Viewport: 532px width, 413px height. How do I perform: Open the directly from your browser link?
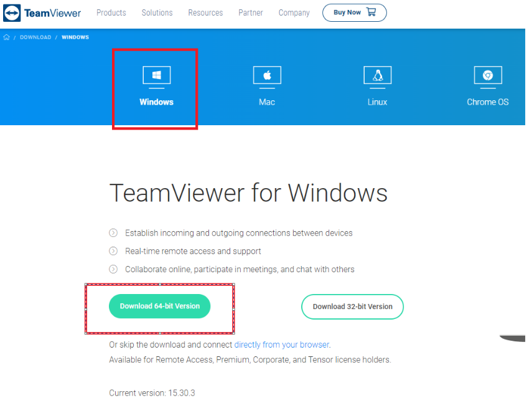(282, 344)
